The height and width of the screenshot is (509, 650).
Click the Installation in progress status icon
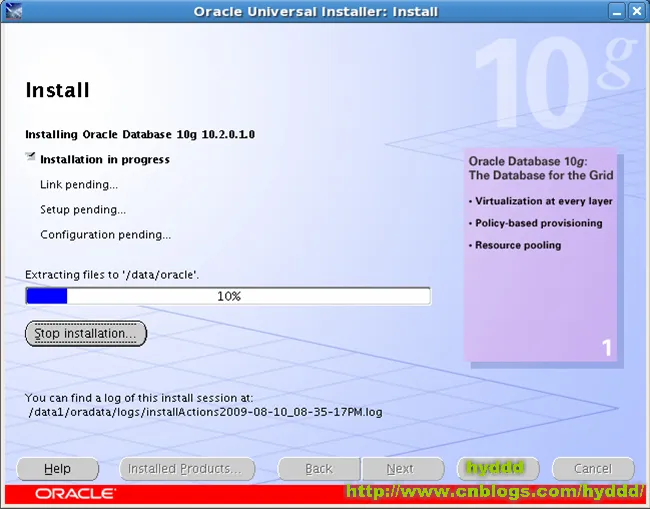coord(30,157)
